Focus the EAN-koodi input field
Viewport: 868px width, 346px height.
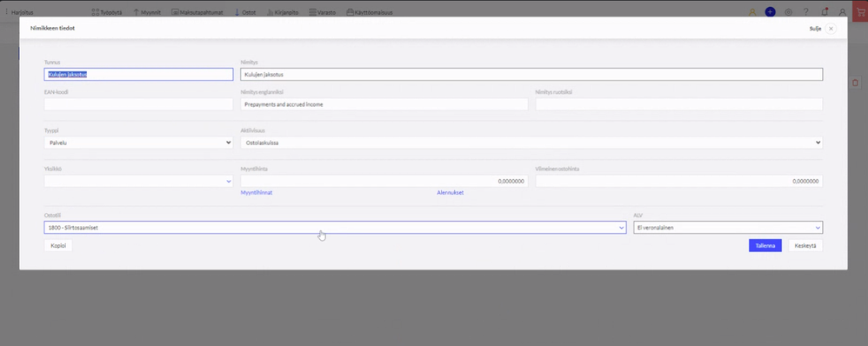click(x=138, y=104)
